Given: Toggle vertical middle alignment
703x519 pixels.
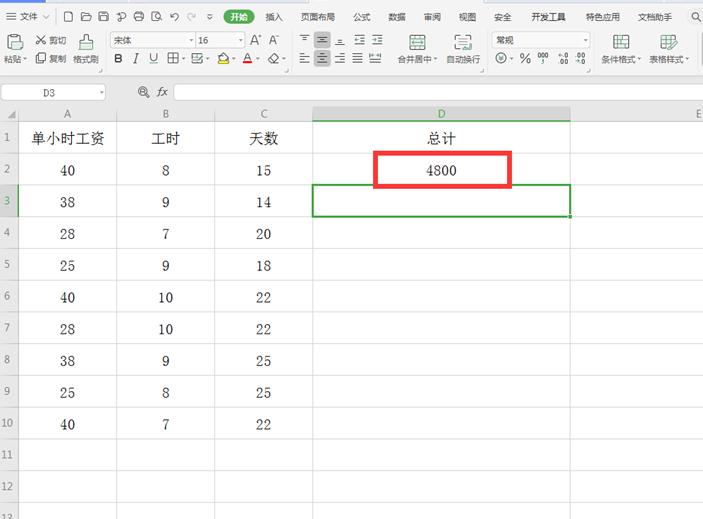Looking at the screenshot, I should [x=322, y=40].
